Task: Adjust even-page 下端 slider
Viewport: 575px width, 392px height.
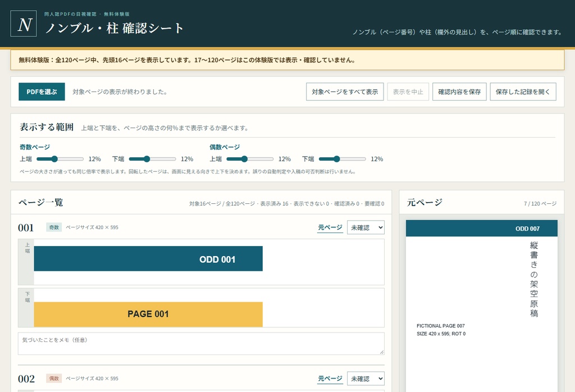Action: [x=343, y=159]
